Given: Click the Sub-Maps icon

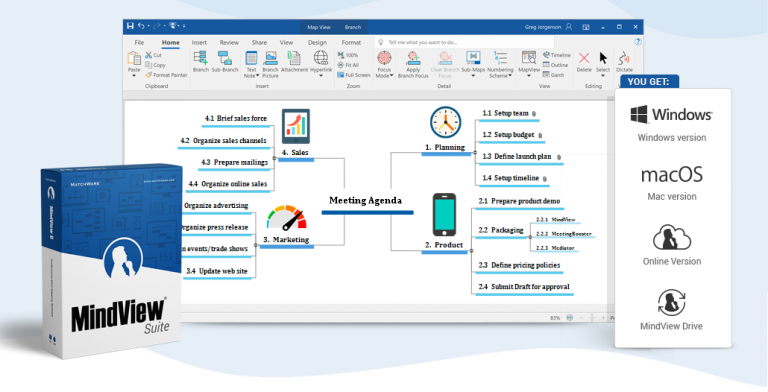Looking at the screenshot, I should point(473,58).
